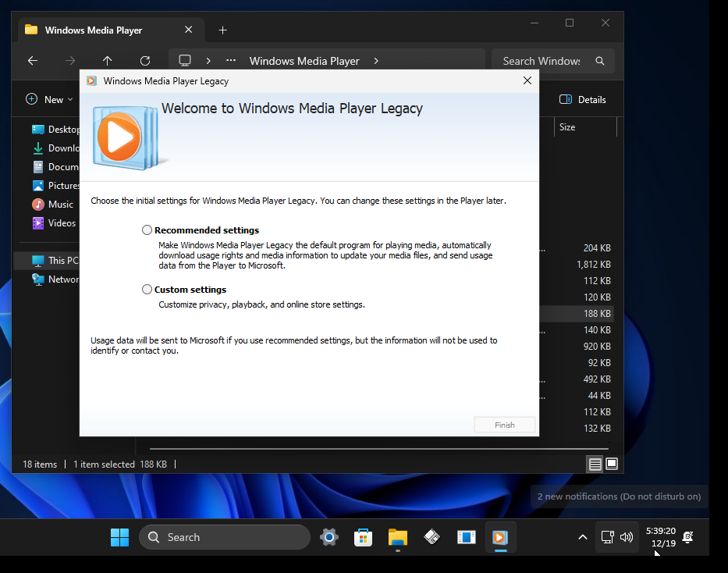Open the clock and date flyout
The height and width of the screenshot is (573, 728).
[x=661, y=537]
